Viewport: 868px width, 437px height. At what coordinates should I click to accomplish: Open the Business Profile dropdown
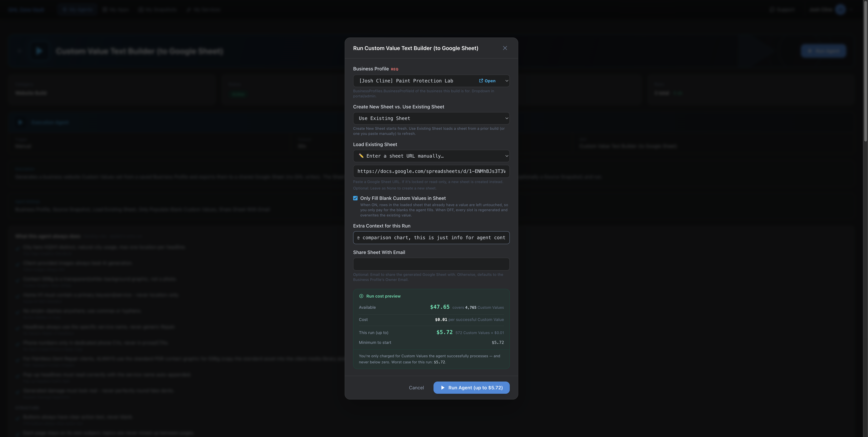click(431, 81)
